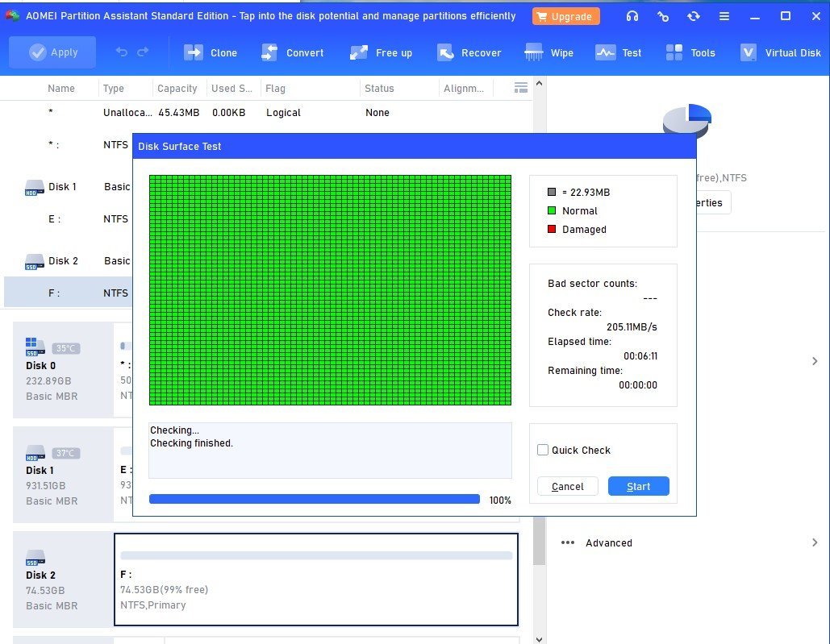Open the hamburger menu in the titlebar

click(724, 15)
